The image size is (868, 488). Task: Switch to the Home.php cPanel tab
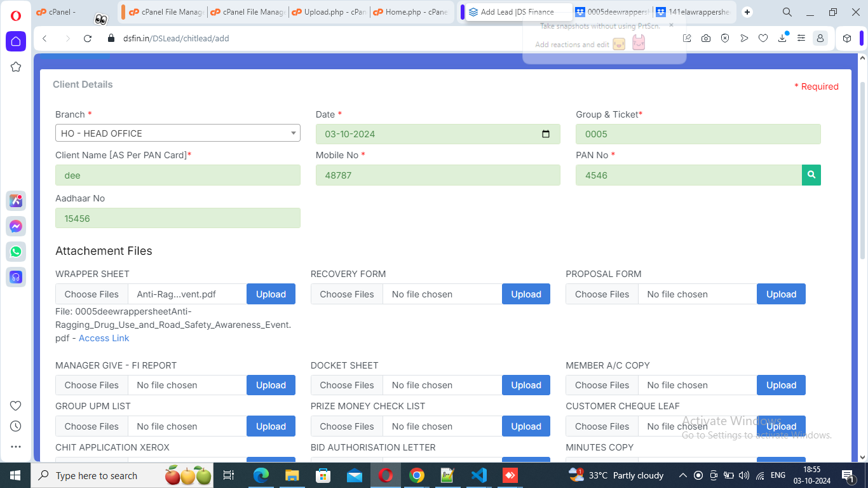pyautogui.click(x=410, y=12)
